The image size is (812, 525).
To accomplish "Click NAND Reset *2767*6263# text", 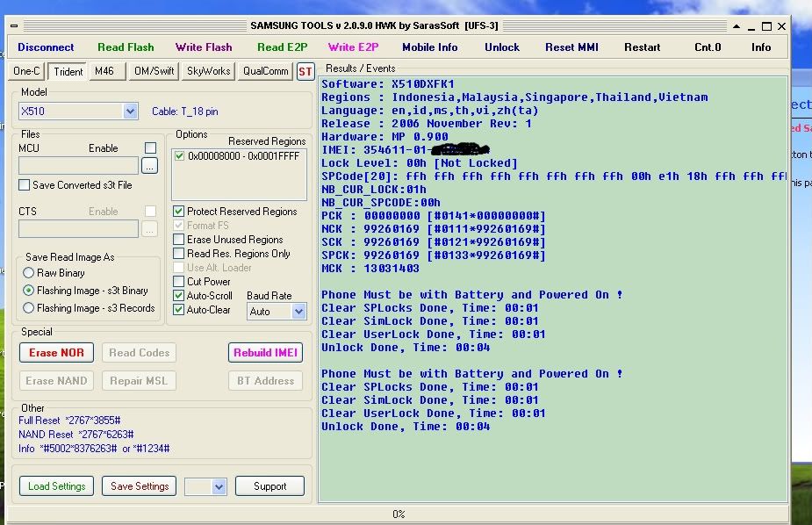I will (76, 434).
